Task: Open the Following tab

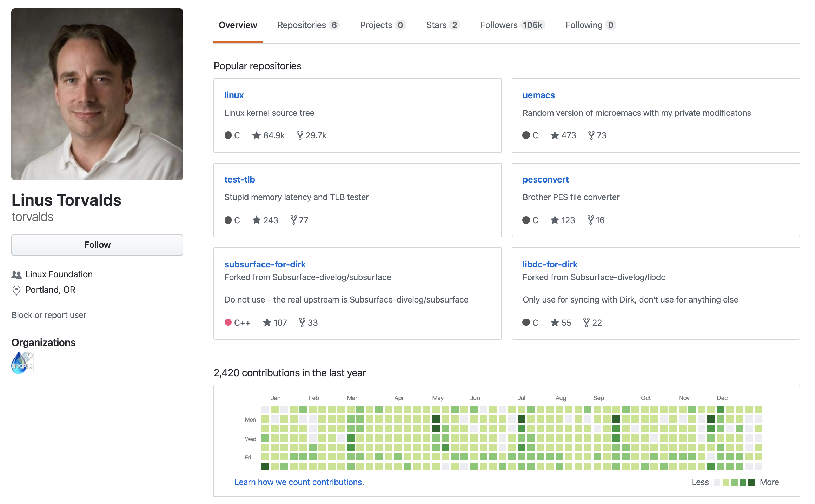Action: coord(590,25)
